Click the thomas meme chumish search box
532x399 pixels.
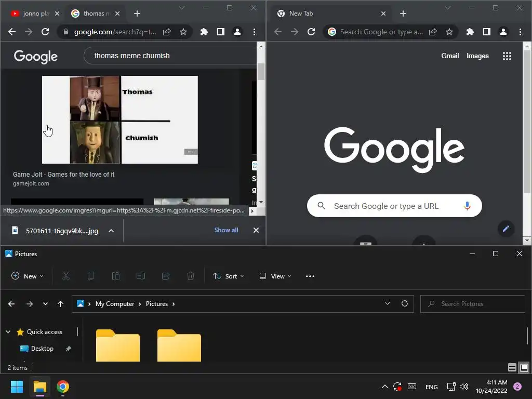click(x=170, y=56)
